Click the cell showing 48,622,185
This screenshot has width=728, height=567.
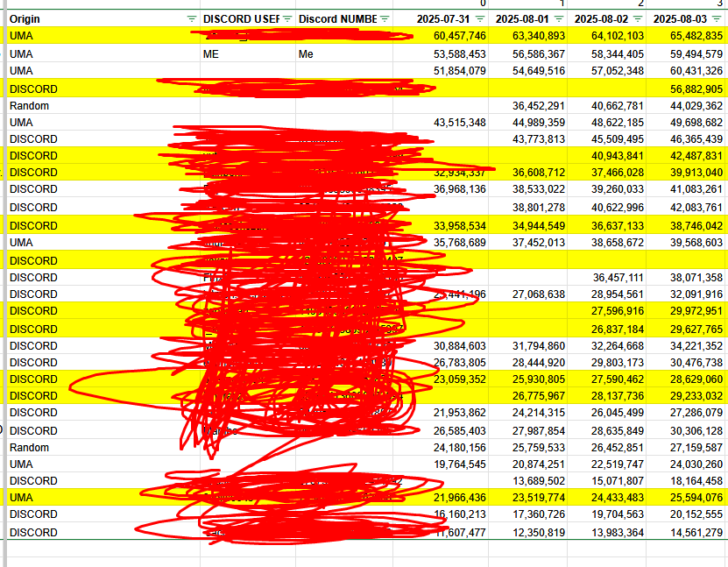[x=606, y=123]
